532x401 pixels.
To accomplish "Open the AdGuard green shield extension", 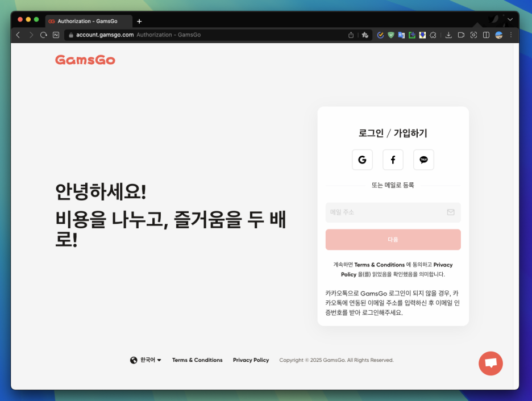I will click(x=391, y=35).
